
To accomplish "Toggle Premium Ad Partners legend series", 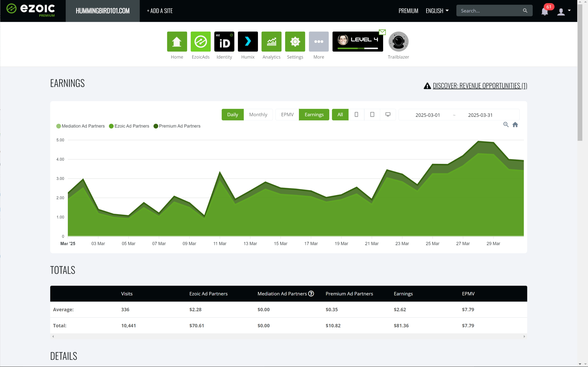I will [177, 126].
